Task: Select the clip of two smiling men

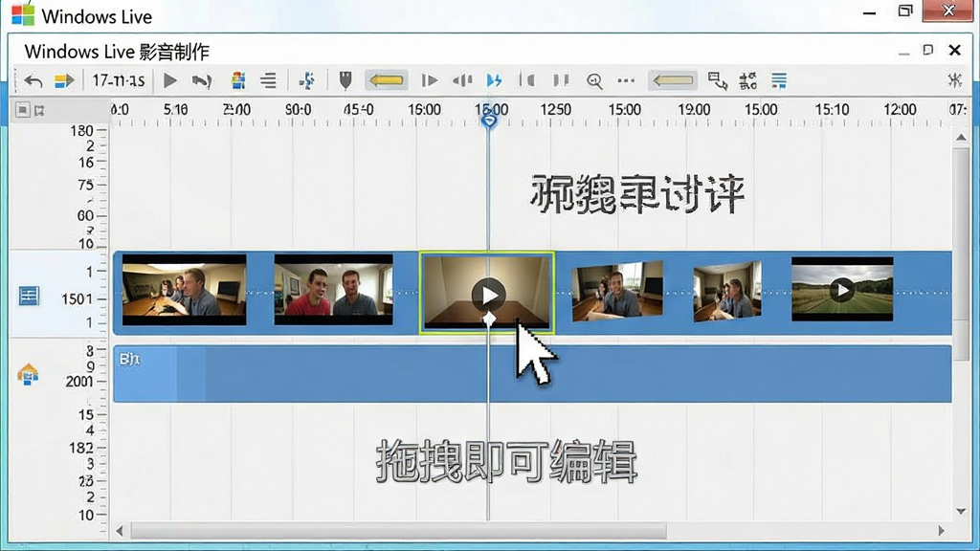Action: (x=334, y=289)
